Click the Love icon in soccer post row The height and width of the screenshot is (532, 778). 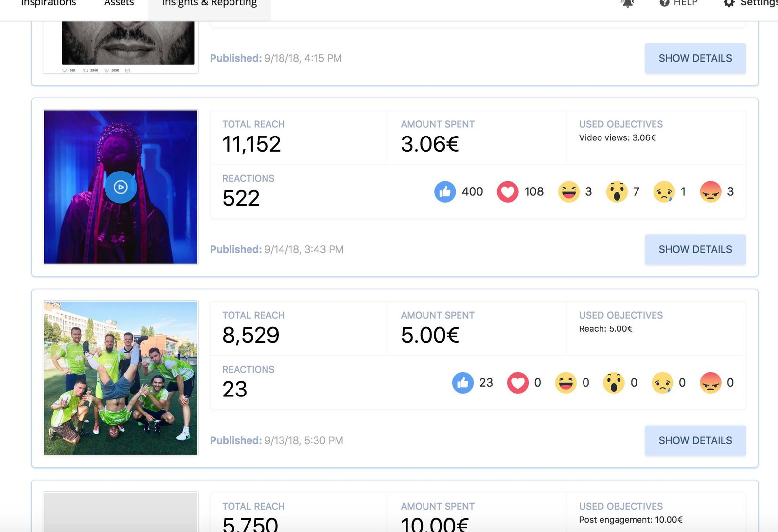pyautogui.click(x=517, y=383)
